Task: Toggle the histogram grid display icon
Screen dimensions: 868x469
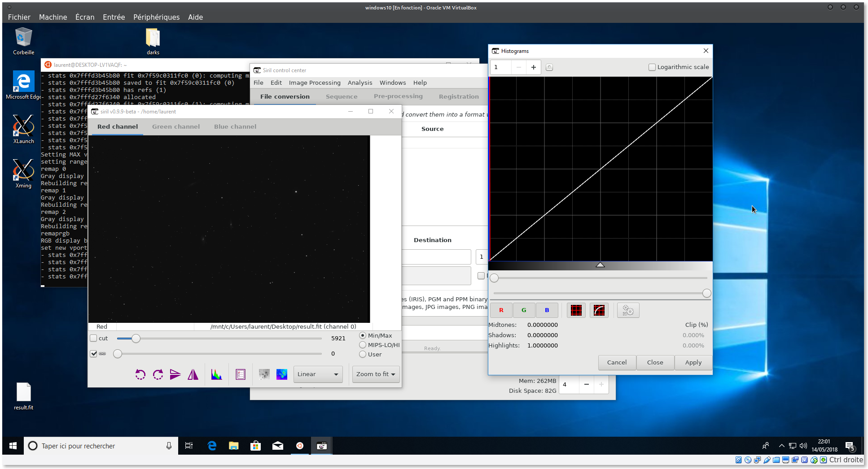Action: pyautogui.click(x=576, y=310)
